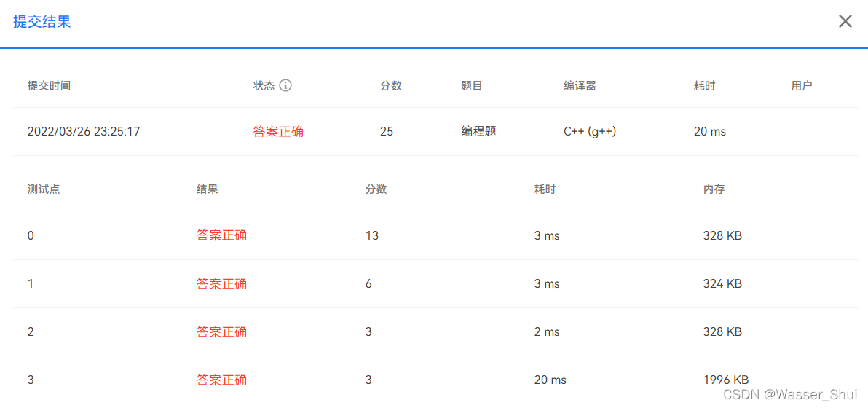This screenshot has width=868, height=408.
Task: Click the 编译器 column header
Action: (580, 86)
